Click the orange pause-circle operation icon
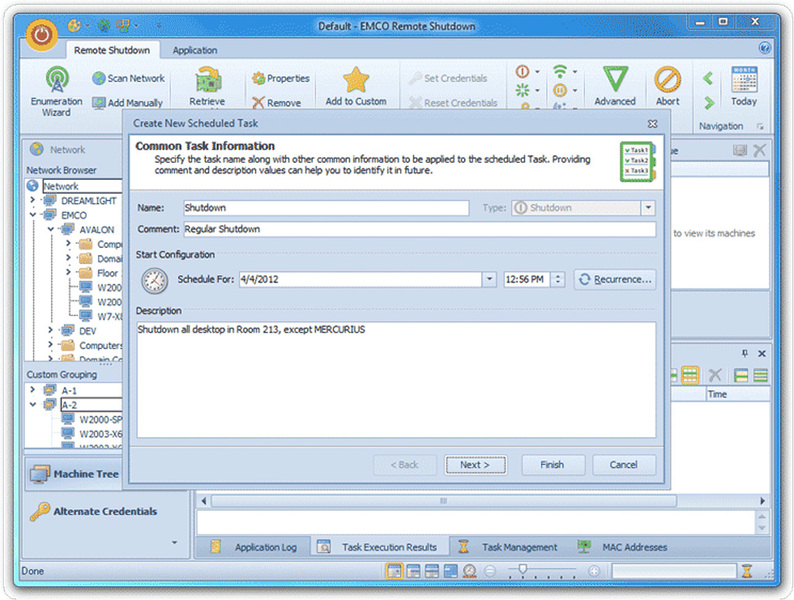794x600 pixels. (560, 91)
